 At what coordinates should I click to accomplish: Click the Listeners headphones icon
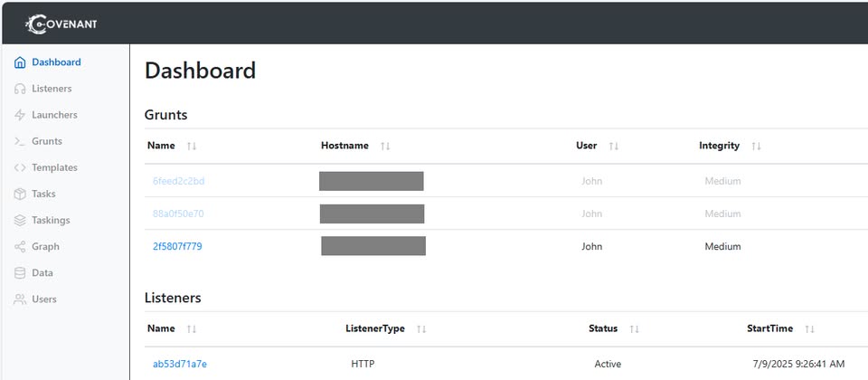pyautogui.click(x=20, y=89)
